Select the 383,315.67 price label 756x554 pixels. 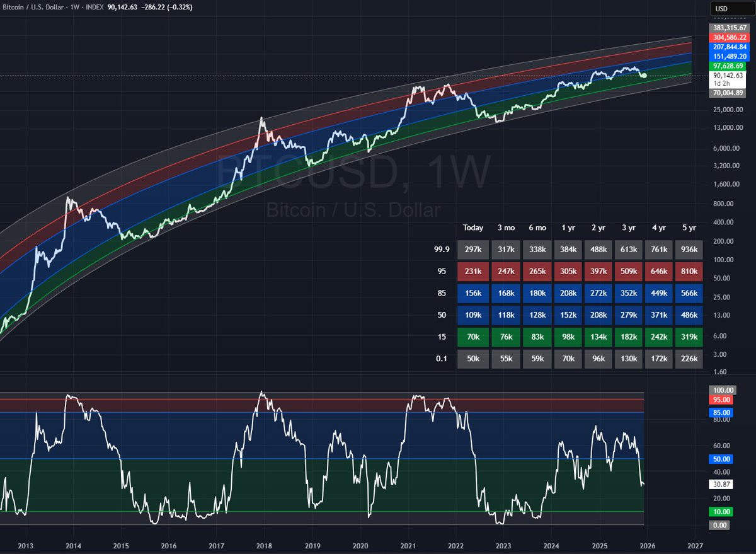pos(730,28)
